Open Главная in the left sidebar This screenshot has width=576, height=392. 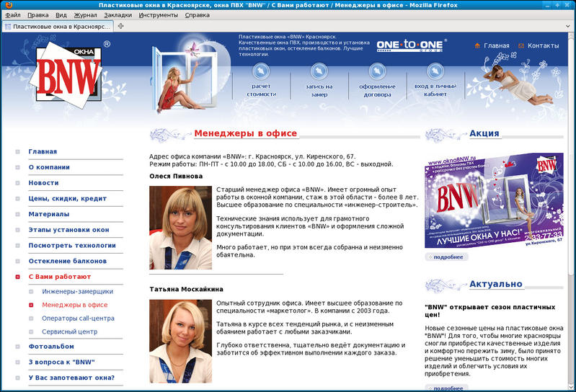(x=43, y=151)
